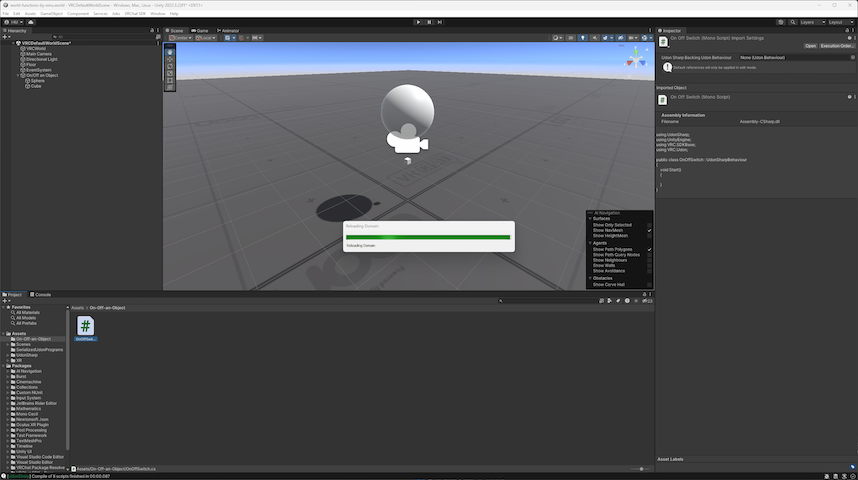858x480 pixels.
Task: Open the VRChat SDK menu
Action: click(136, 13)
